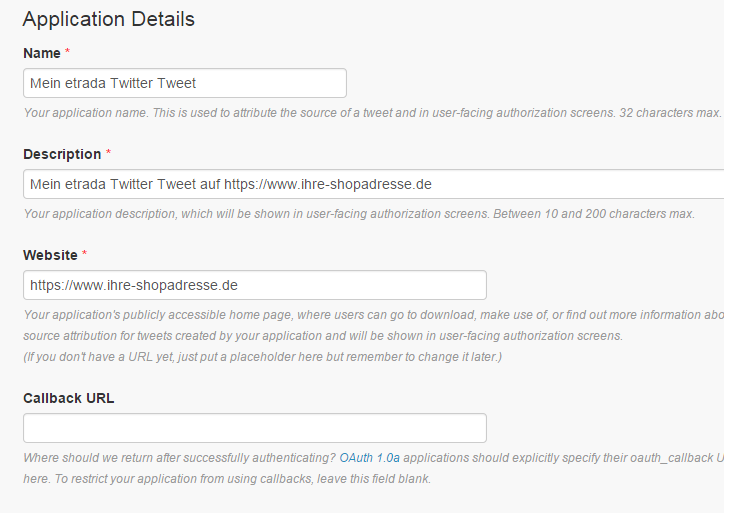Click the 'Where should we return' help text
Image resolution: width=736 pixels, height=513 pixels.
(180, 458)
